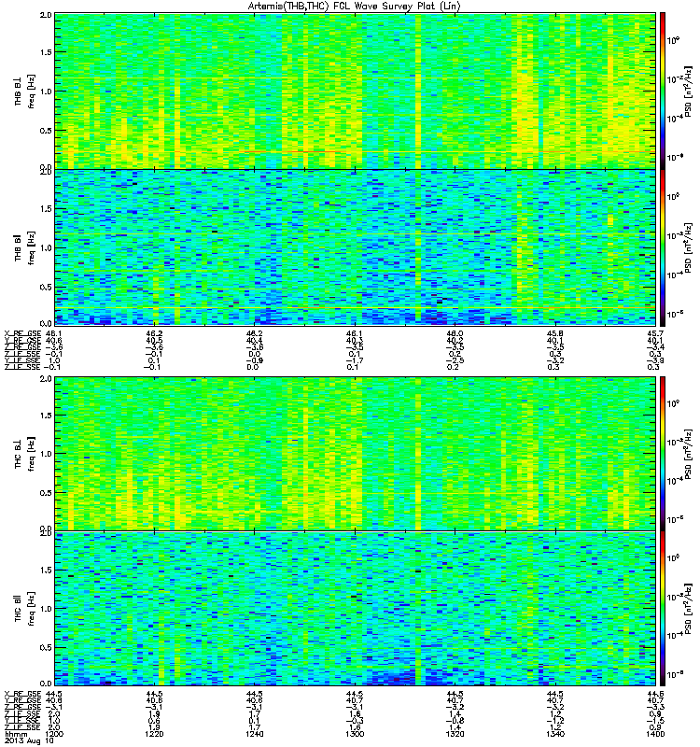
Task: Click the 10⁰ tick label on the THC B⊥ color bar
Action: (673, 404)
